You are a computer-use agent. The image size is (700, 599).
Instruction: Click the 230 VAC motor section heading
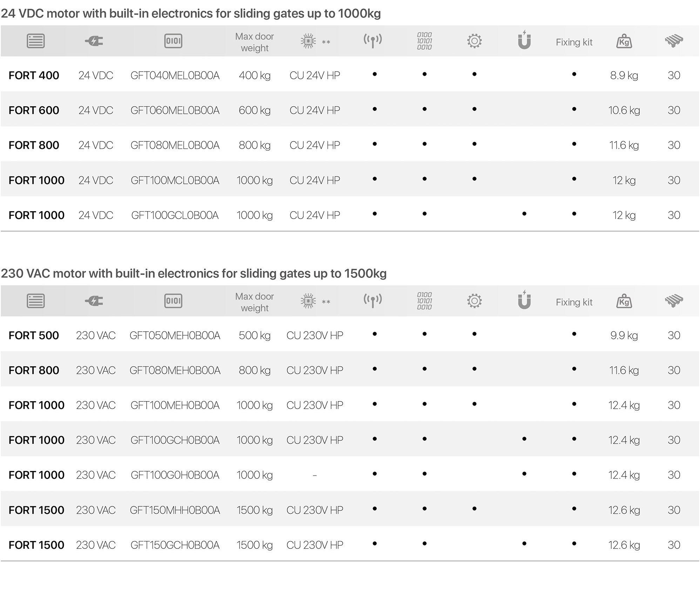point(193,273)
